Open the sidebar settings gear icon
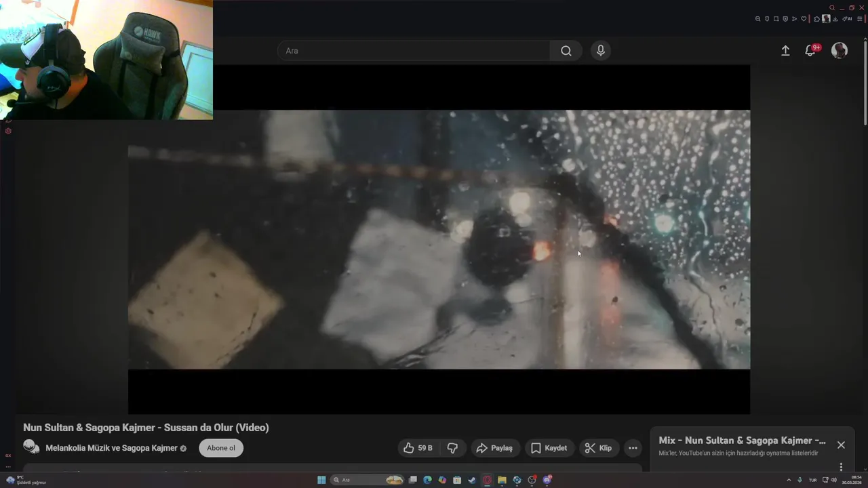This screenshot has height=488, width=868. [8, 131]
